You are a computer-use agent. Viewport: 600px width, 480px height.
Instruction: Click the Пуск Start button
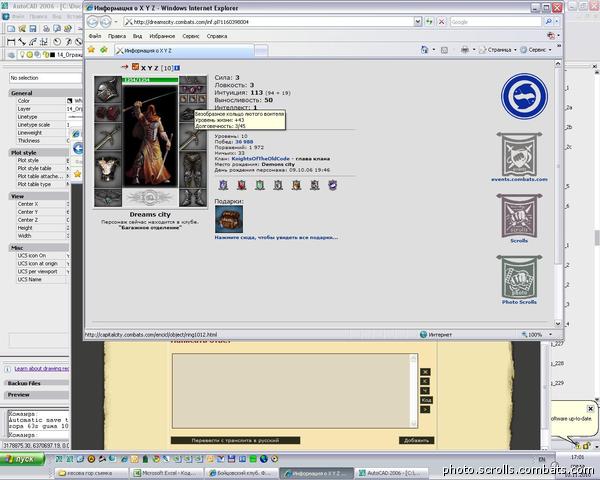tap(23, 459)
